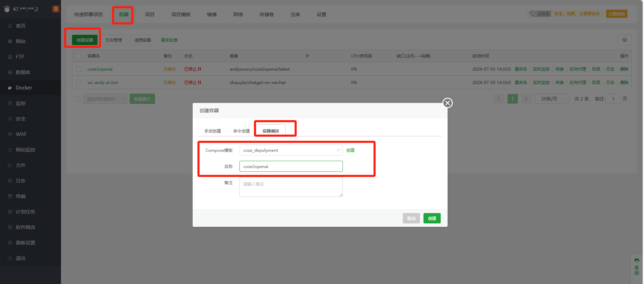The height and width of the screenshot is (284, 644).
Task: Open the 文件 folder icon in sidebar
Action: 10,165
